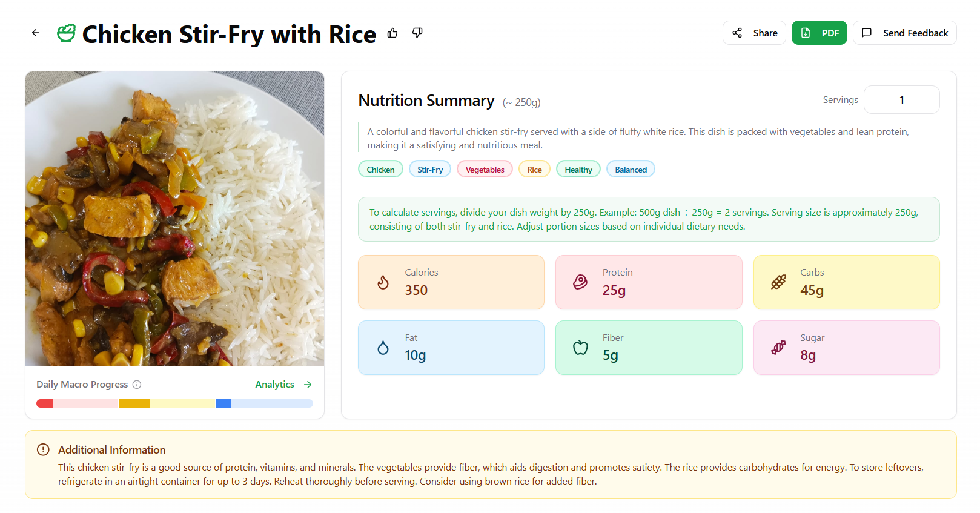Click the sugar candy icon
Image resolution: width=980 pixels, height=513 pixels.
(x=777, y=347)
